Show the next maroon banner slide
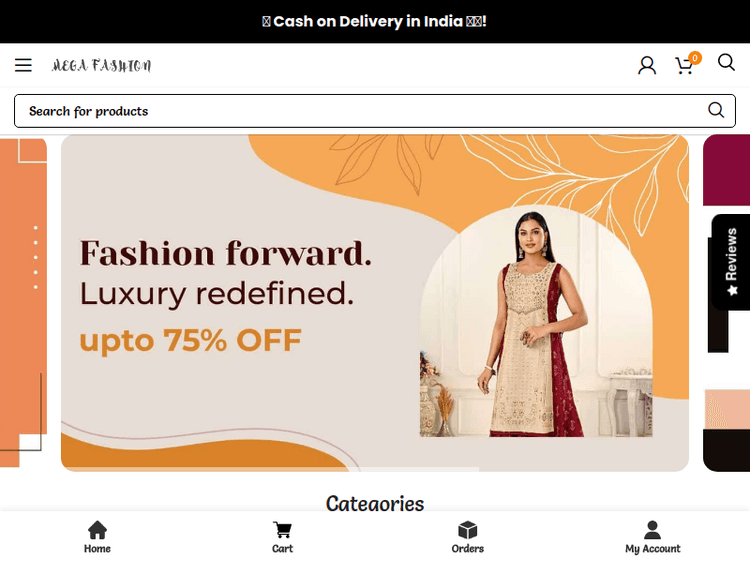Screen dimensions: 750x563 (x=727, y=303)
